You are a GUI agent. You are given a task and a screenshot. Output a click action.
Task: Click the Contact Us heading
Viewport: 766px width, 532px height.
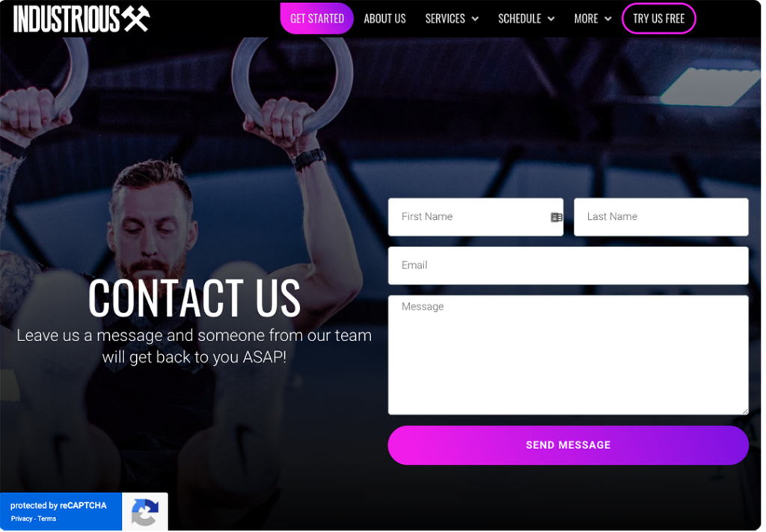[x=194, y=298]
